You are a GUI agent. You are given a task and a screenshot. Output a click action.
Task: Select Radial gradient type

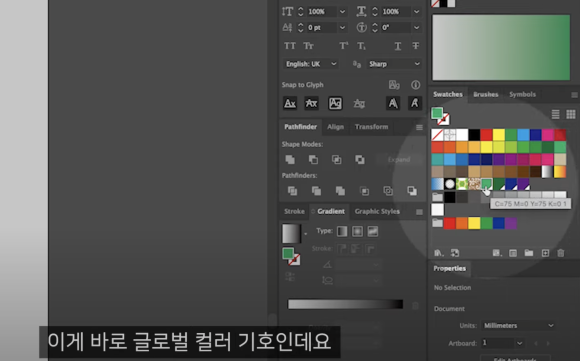pos(357,232)
